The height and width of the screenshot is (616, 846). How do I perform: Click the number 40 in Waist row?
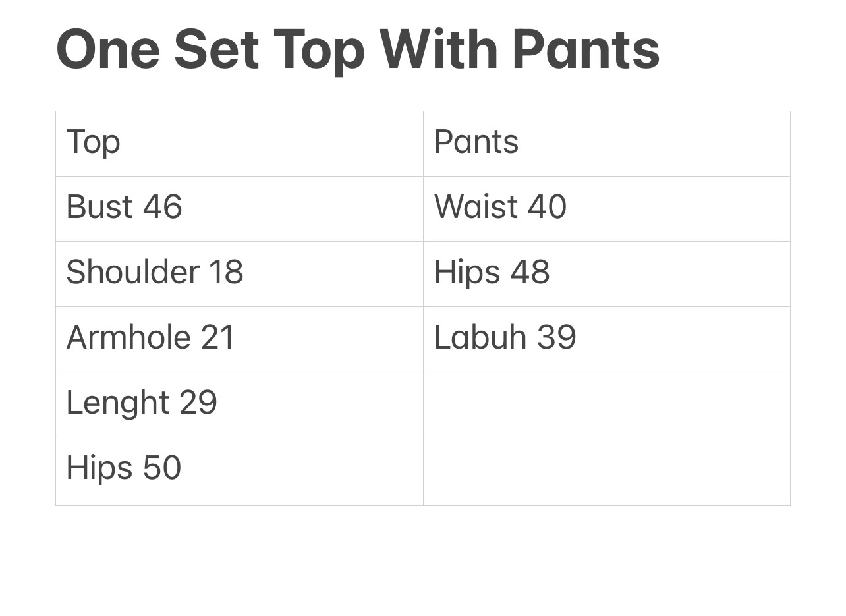tap(546, 207)
